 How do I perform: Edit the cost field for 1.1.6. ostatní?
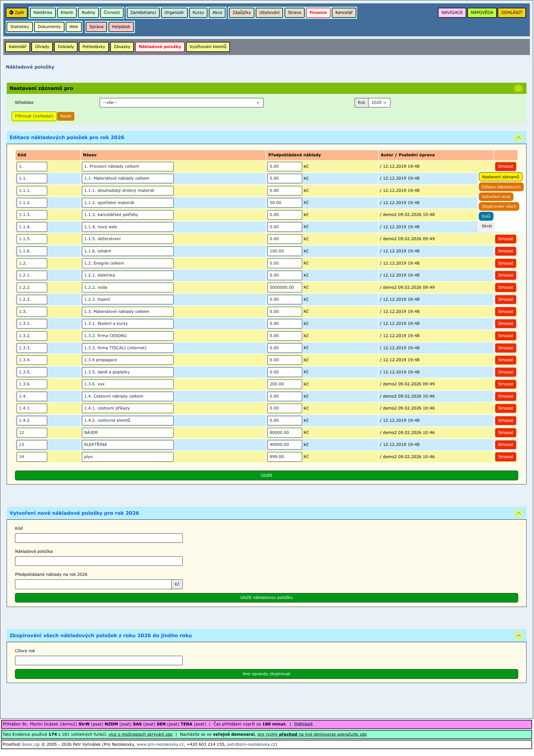284,251
